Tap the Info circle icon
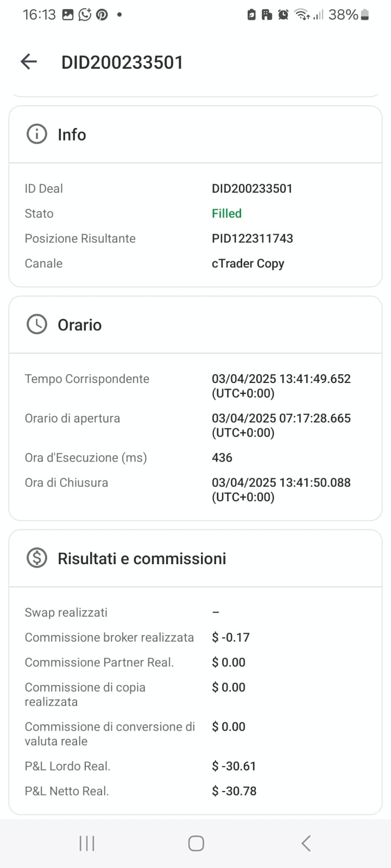This screenshot has height=868, width=391. click(37, 134)
